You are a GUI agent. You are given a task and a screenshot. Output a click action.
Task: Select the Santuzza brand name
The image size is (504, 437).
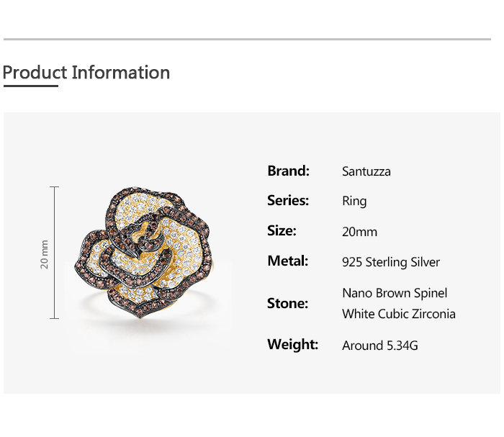click(366, 171)
